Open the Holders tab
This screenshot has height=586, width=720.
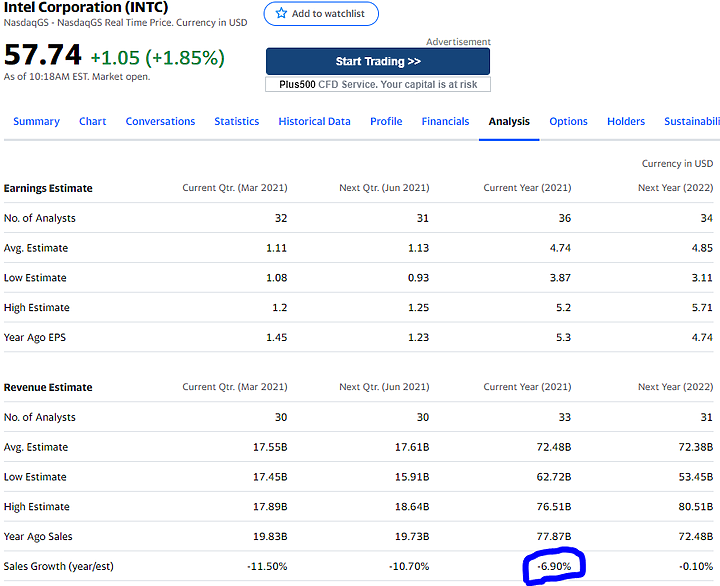626,121
